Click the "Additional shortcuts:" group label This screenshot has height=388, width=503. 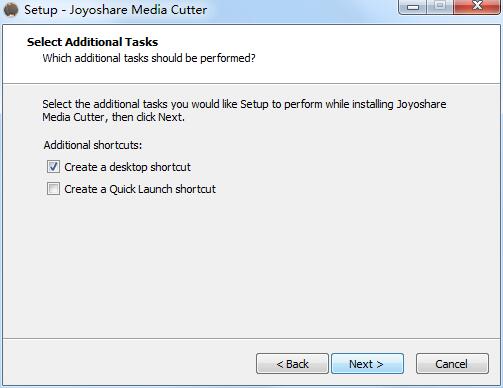click(x=93, y=145)
